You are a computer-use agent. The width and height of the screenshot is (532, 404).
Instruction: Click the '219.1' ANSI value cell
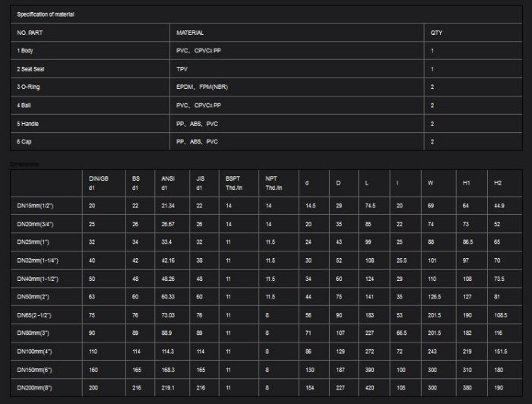click(x=168, y=388)
